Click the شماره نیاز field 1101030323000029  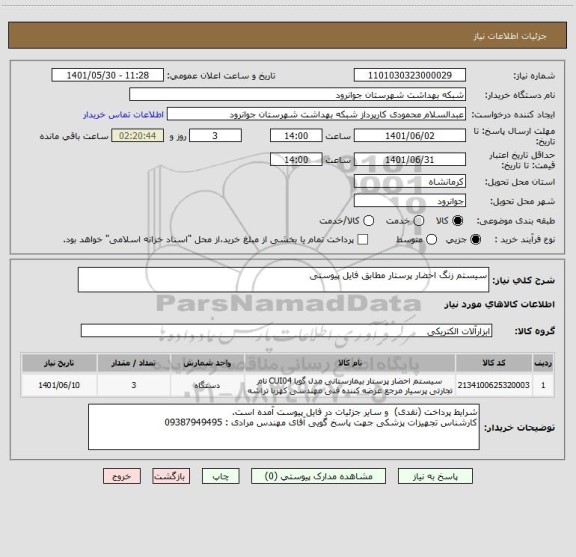click(410, 75)
